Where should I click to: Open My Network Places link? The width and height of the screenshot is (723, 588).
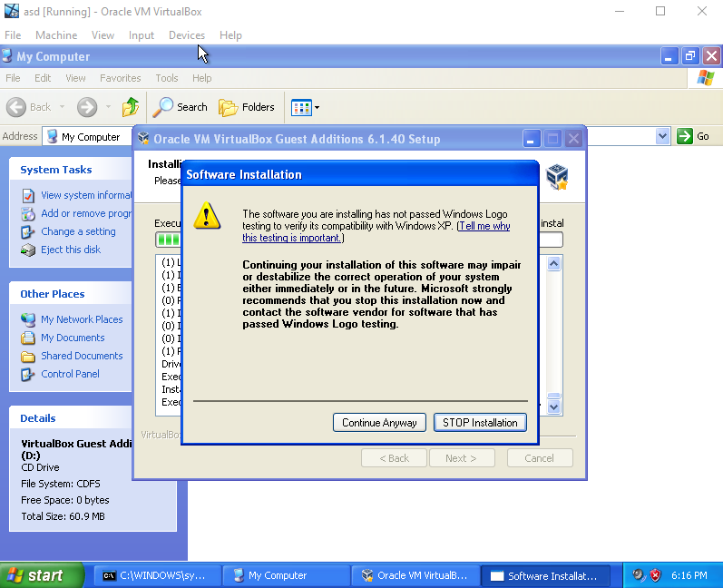[x=82, y=319]
